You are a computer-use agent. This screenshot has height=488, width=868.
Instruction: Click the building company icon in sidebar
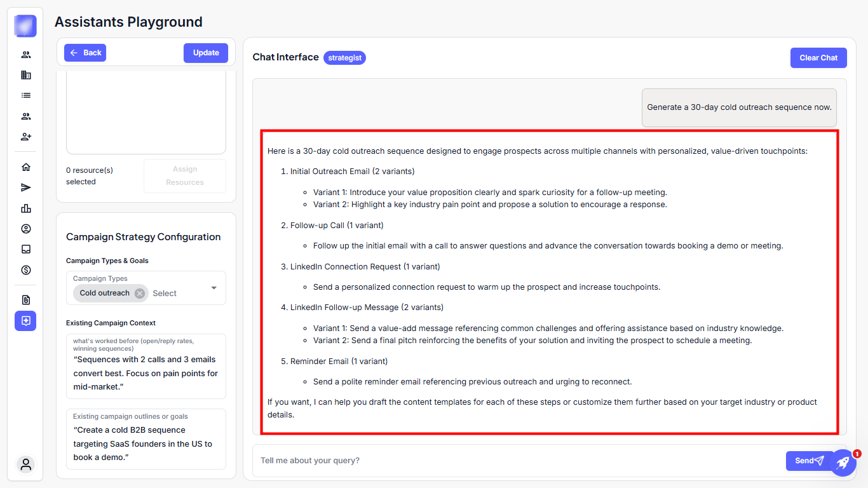26,75
